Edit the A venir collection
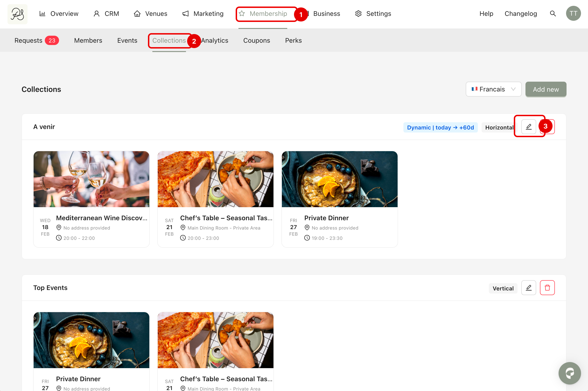 (x=528, y=127)
